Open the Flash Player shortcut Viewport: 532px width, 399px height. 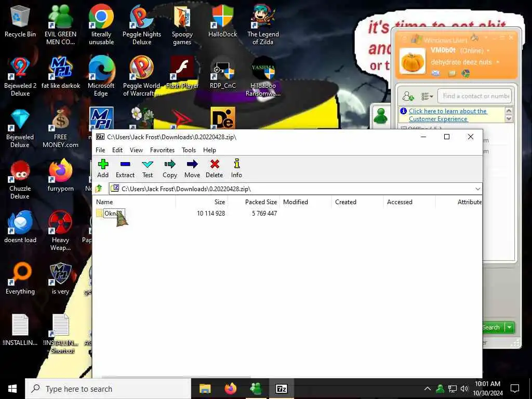click(x=182, y=73)
